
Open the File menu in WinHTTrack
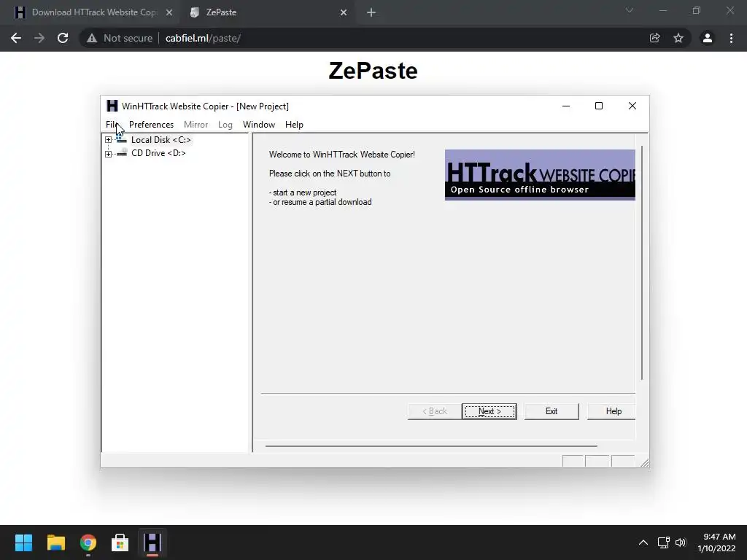(112, 125)
